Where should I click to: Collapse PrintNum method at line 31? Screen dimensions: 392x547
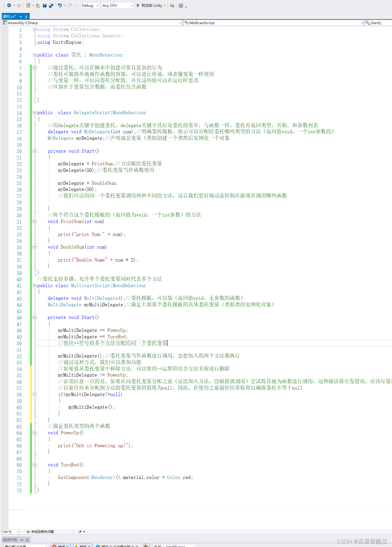pyautogui.click(x=35, y=222)
